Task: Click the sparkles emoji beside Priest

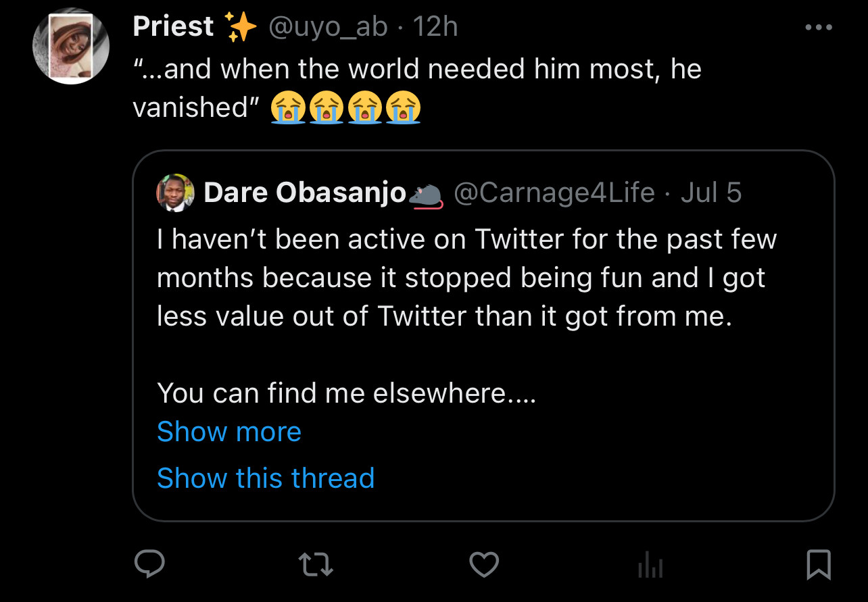Action: pyautogui.click(x=242, y=28)
